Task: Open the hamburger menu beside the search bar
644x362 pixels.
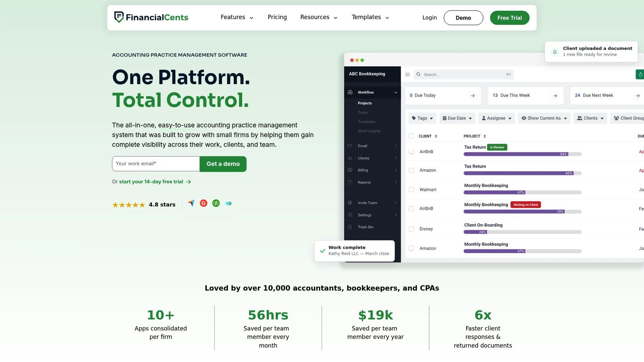Action: [x=407, y=74]
